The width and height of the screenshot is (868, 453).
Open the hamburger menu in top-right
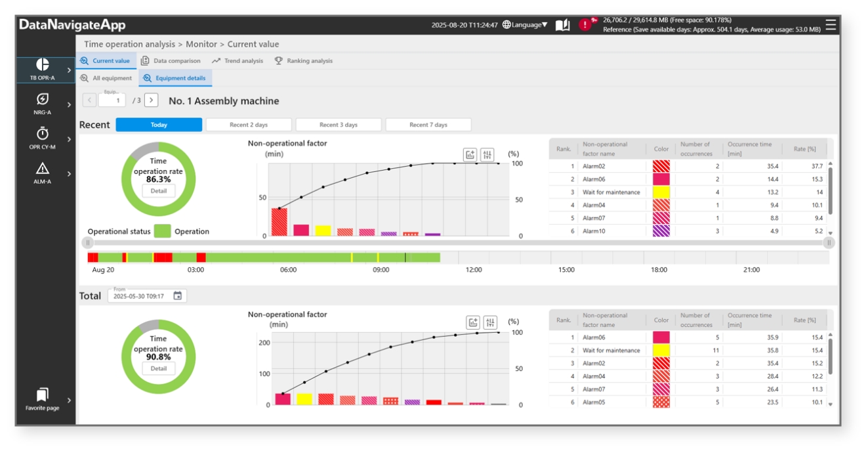pyautogui.click(x=831, y=25)
